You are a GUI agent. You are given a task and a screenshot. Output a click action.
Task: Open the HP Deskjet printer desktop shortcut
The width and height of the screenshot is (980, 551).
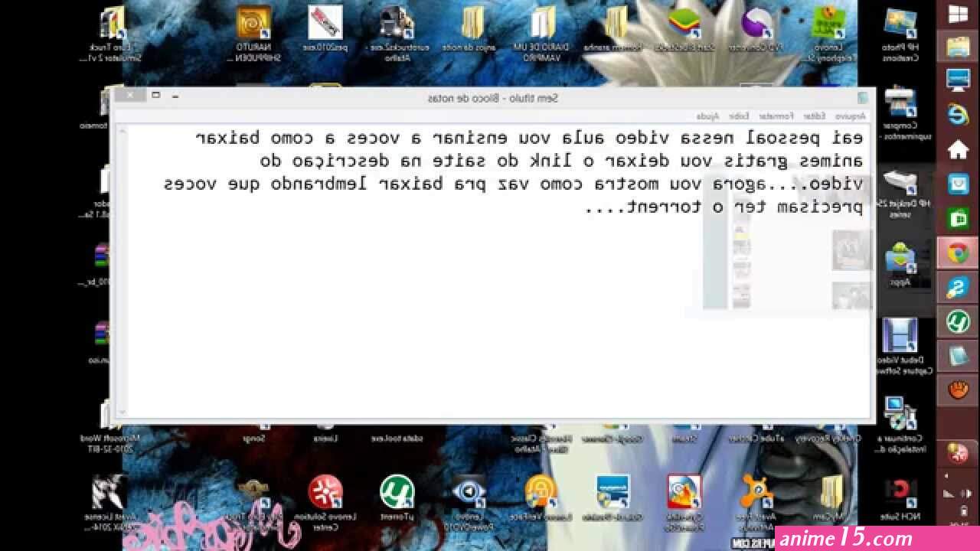(901, 193)
